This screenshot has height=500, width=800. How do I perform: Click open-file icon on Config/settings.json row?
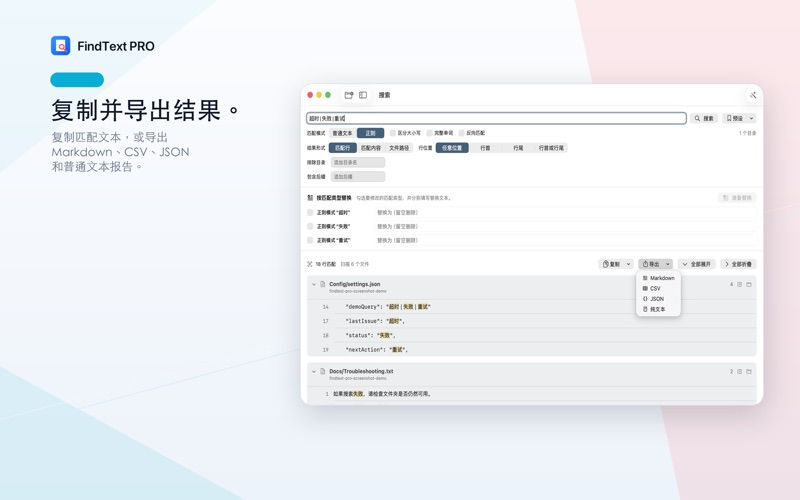coord(739,284)
